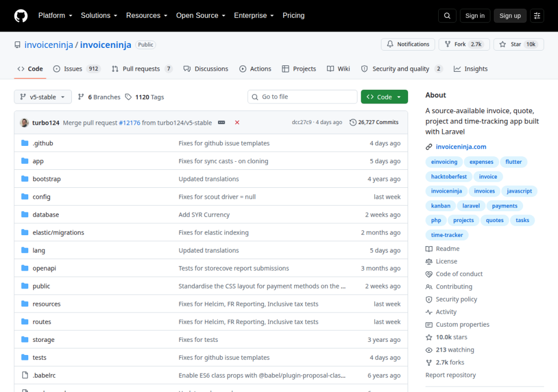Select the laravel topic tag
Screen dimensions: 558x392
(x=471, y=206)
